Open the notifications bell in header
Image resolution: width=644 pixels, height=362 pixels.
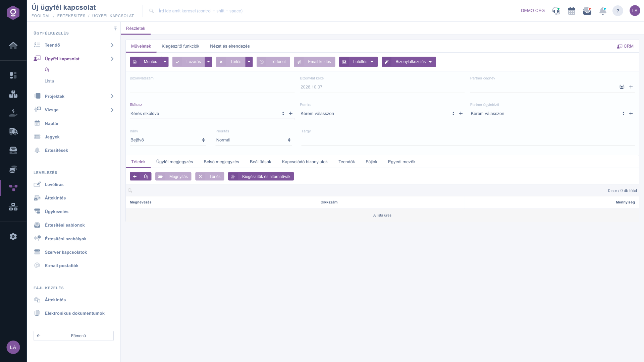(603, 11)
